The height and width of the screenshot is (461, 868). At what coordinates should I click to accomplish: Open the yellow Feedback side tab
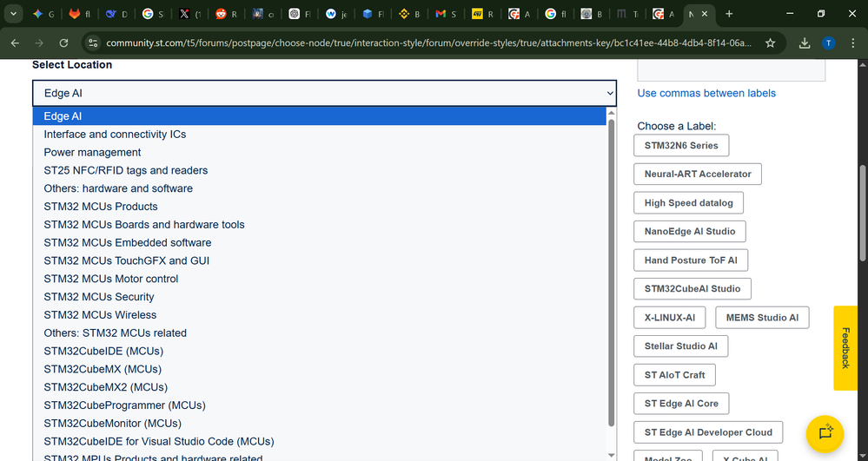pyautogui.click(x=845, y=348)
